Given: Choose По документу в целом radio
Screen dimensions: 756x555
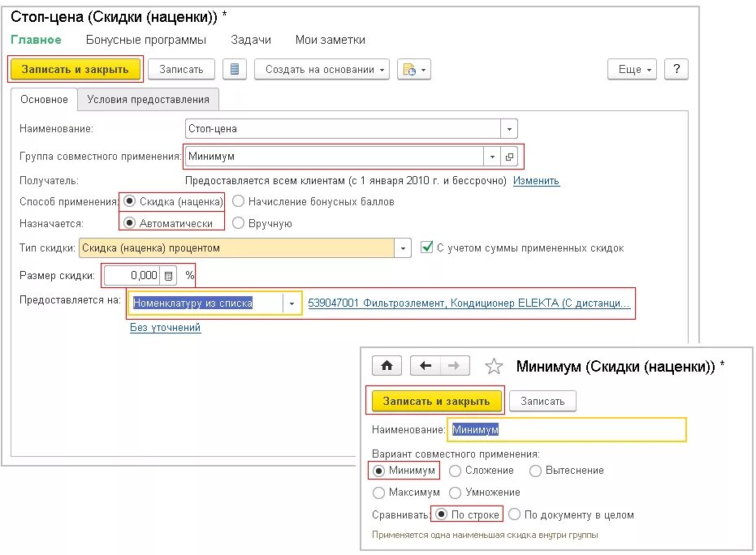Looking at the screenshot, I should pos(515,514).
